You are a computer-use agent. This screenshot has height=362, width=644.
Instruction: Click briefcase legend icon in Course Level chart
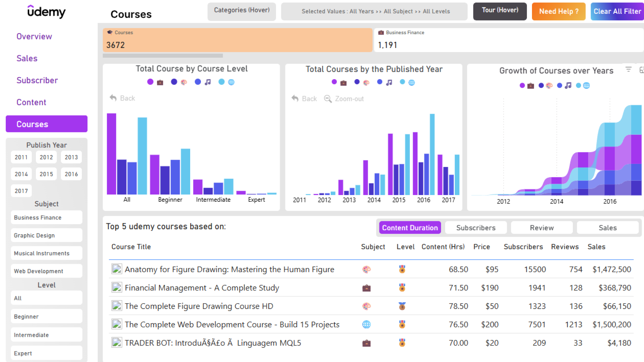[160, 82]
